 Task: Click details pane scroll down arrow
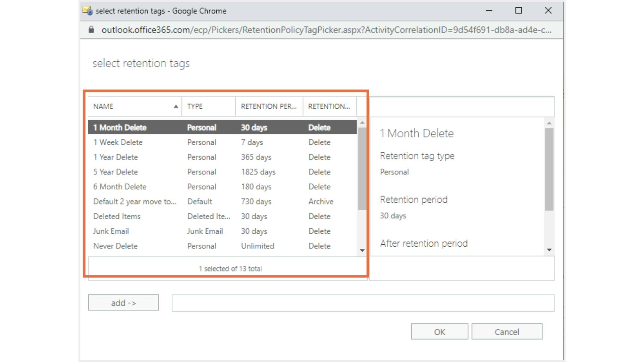pyautogui.click(x=549, y=250)
